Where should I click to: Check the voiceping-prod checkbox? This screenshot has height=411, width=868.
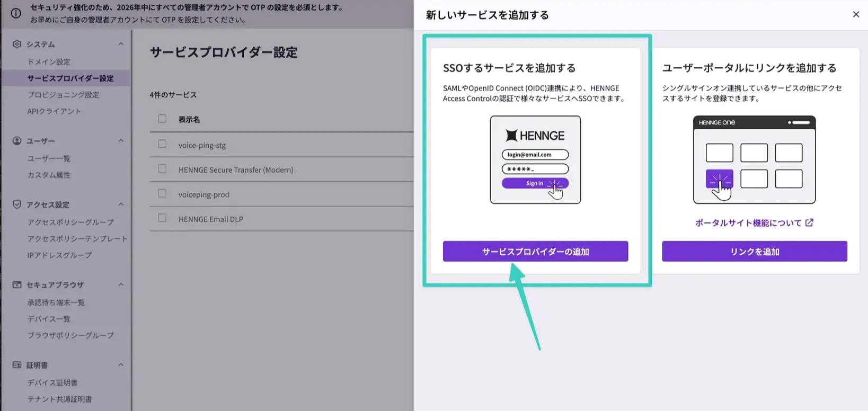click(x=162, y=193)
